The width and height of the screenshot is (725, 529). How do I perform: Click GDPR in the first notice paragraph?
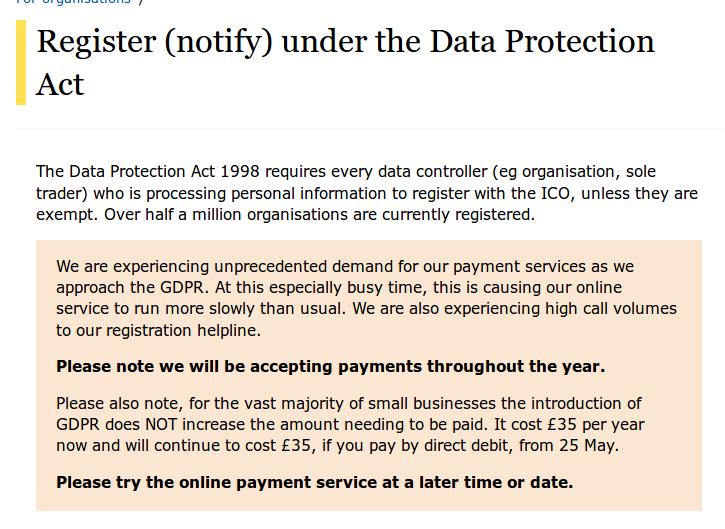click(181, 288)
